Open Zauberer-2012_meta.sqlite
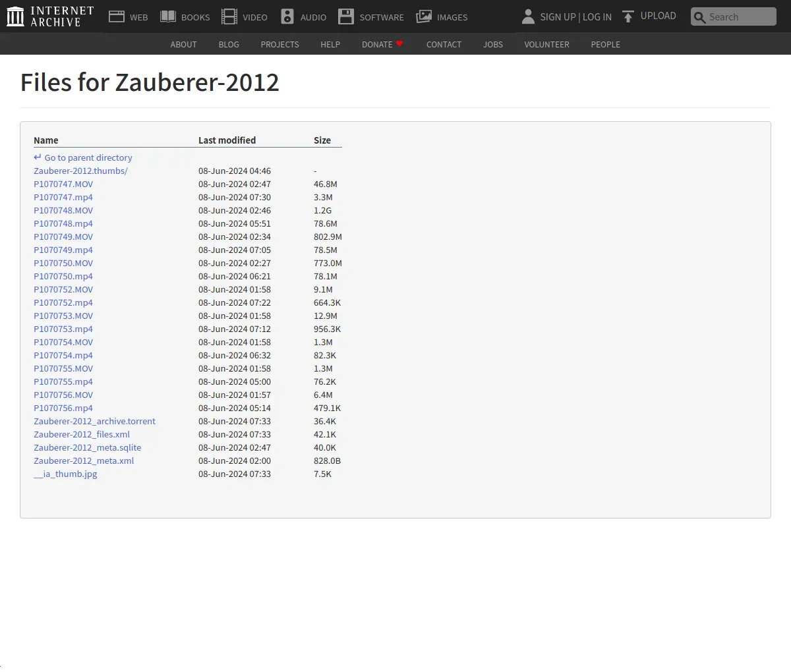 87,447
